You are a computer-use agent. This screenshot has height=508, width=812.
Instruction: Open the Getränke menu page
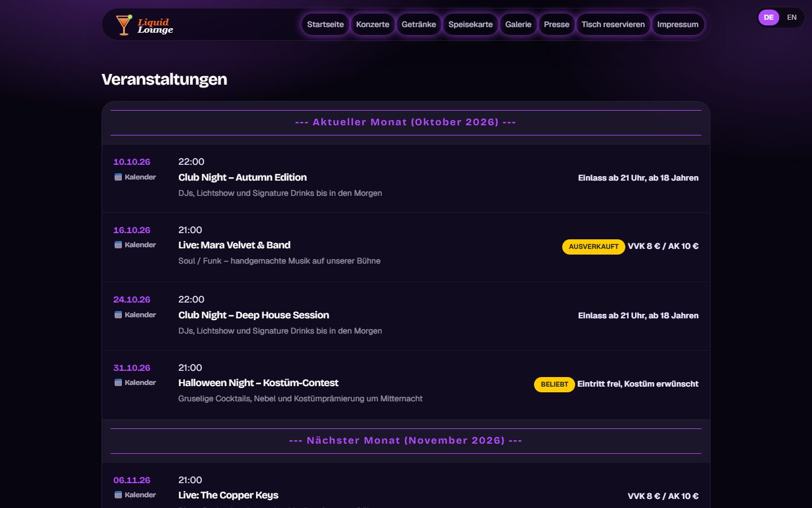418,24
